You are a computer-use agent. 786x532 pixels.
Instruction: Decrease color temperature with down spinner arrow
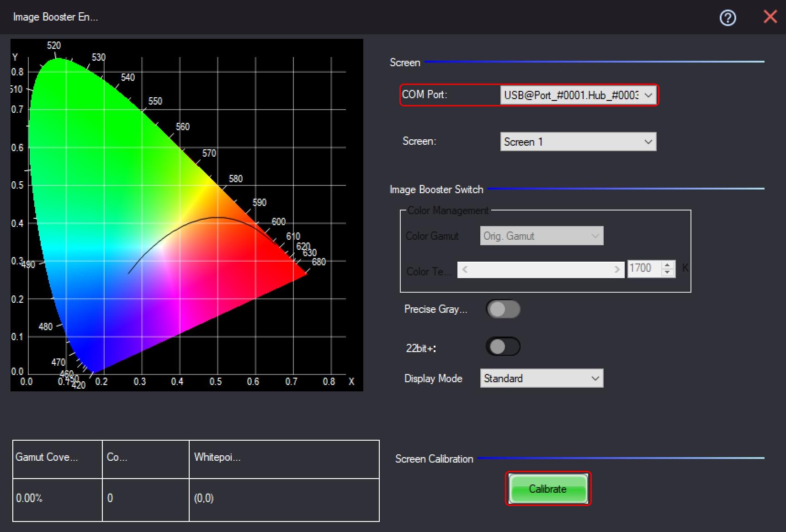(x=668, y=273)
